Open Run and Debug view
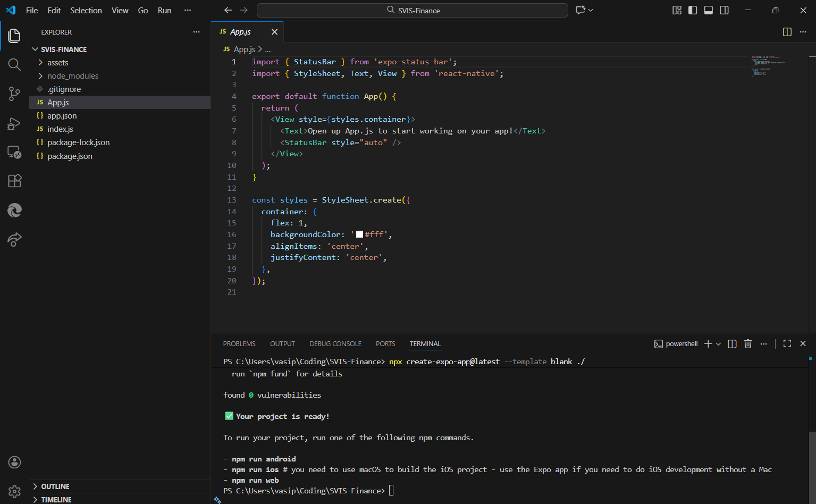 coord(14,123)
